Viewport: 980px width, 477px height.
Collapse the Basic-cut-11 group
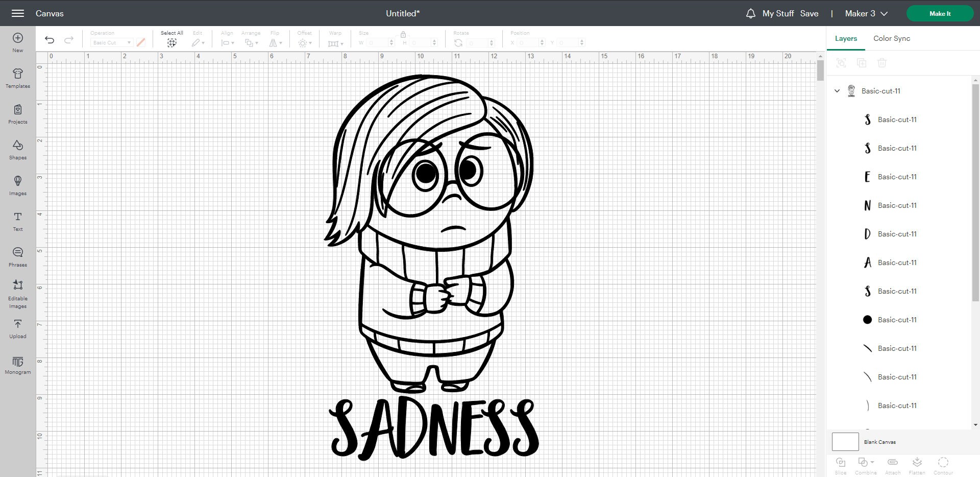pos(837,90)
